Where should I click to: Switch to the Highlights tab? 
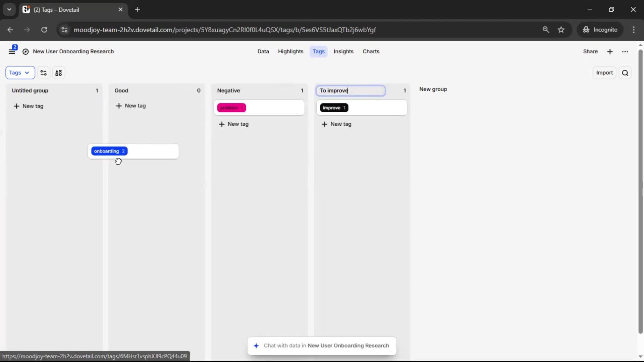[x=290, y=52]
